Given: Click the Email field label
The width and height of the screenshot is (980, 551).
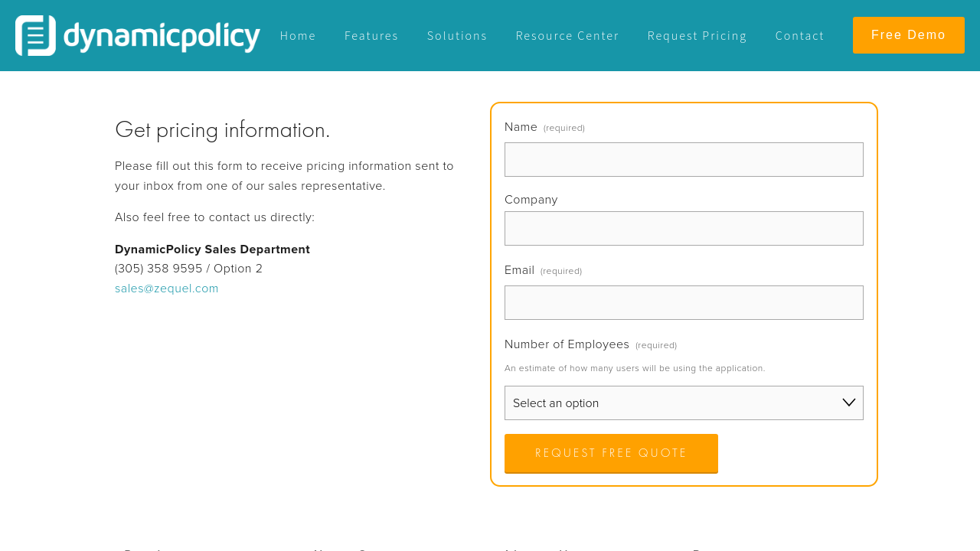Looking at the screenshot, I should click(x=519, y=270).
